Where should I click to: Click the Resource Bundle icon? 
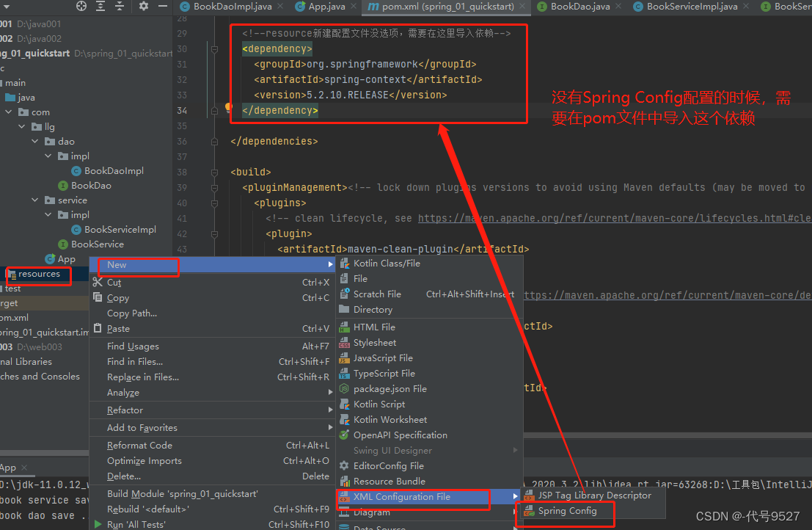tap(344, 482)
